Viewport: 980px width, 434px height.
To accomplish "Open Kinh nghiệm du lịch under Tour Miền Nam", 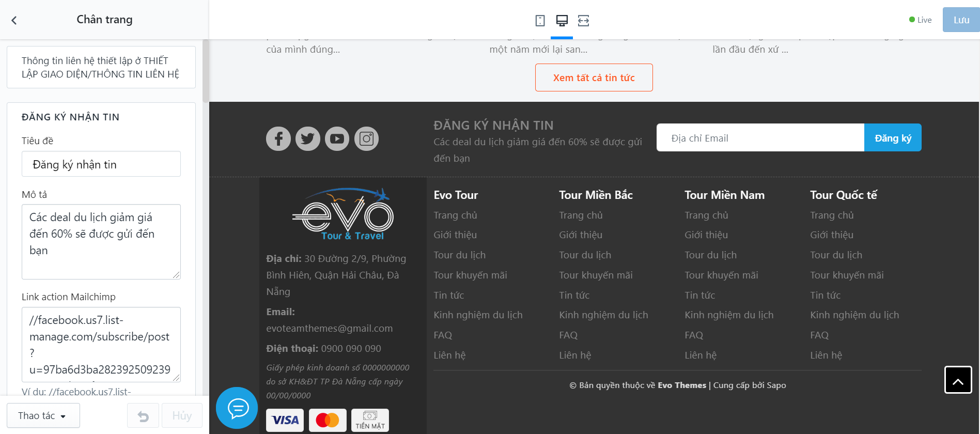I will click(x=729, y=315).
